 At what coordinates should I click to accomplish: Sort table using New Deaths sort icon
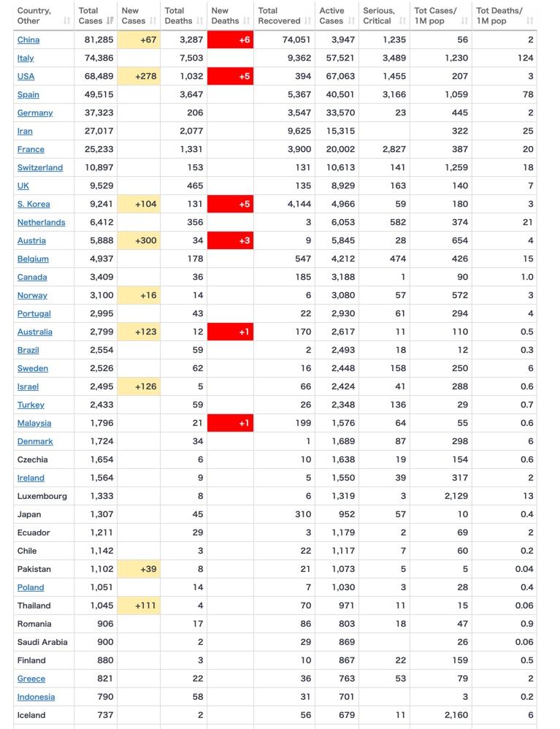[247, 21]
